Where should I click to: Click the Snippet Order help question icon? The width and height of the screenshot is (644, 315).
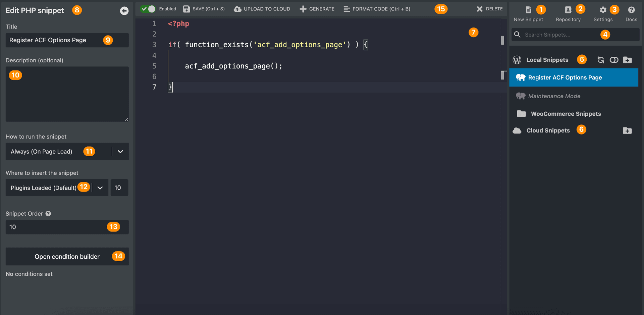pos(48,214)
